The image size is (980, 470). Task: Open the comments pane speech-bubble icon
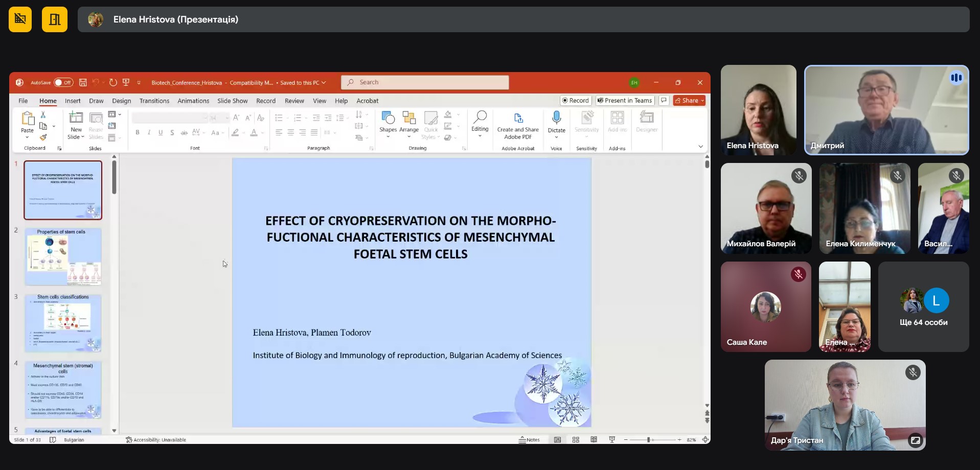click(x=664, y=100)
